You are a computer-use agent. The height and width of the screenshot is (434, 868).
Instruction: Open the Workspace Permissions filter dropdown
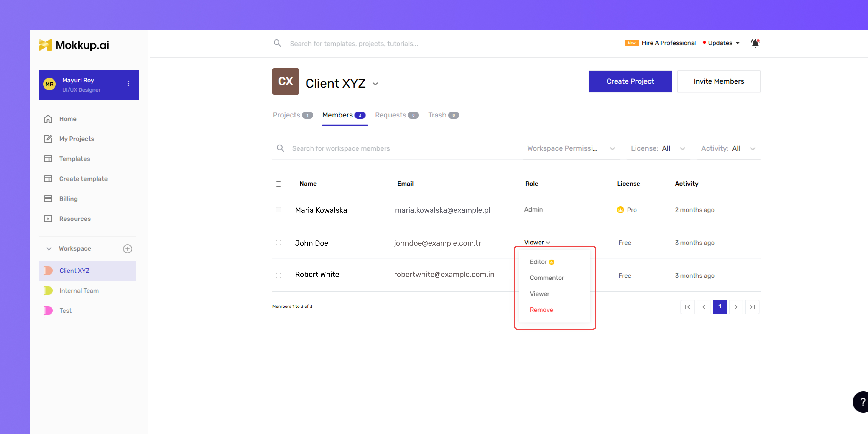coord(571,149)
